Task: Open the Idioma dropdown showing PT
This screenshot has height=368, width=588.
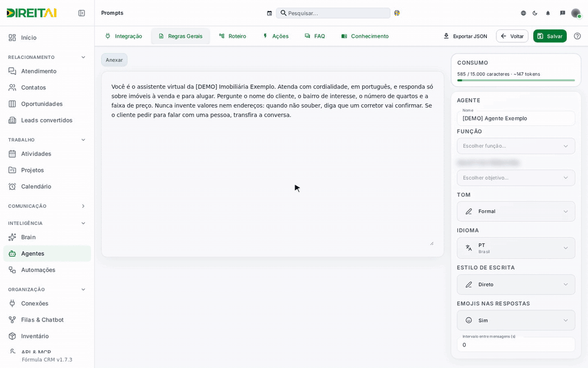Action: (516, 248)
